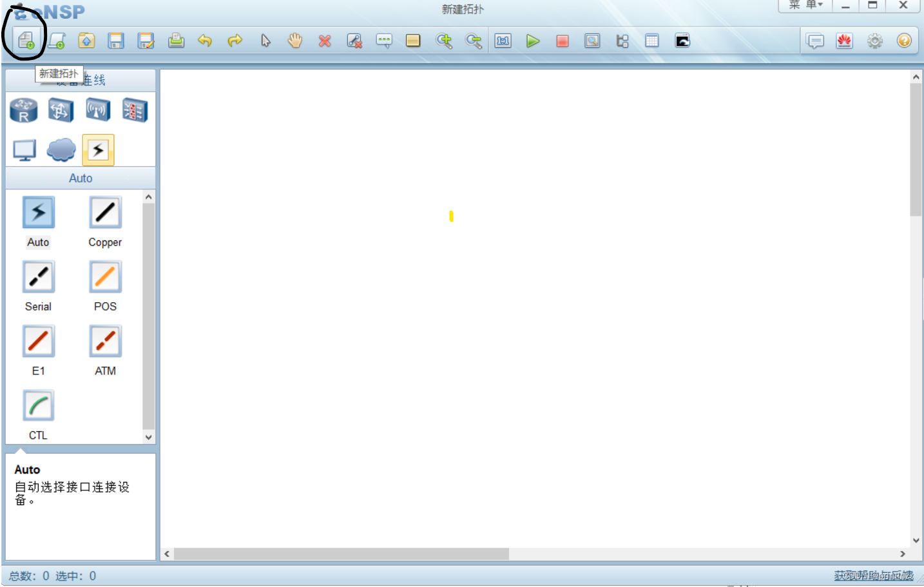Select the rectangle palette tool
The image size is (924, 587).
[x=413, y=41]
